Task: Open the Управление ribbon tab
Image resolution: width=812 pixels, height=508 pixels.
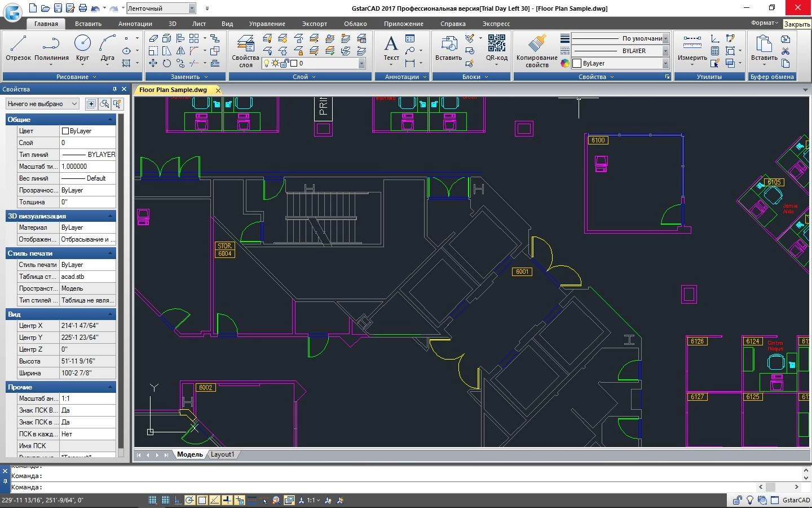Action: (x=267, y=24)
